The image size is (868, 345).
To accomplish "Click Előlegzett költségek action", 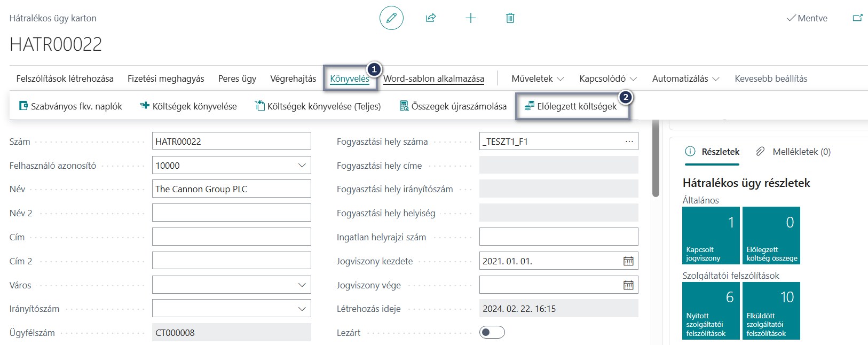I will tap(571, 106).
